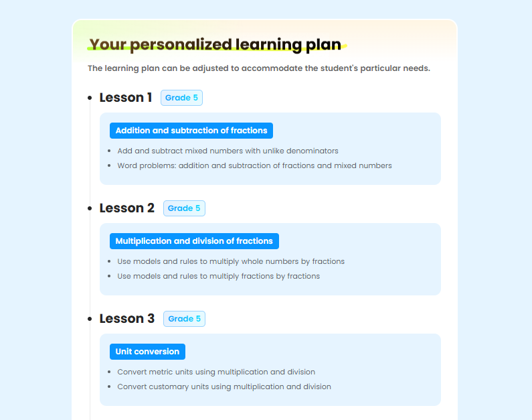Open word problems fractions skill item

tap(254, 165)
